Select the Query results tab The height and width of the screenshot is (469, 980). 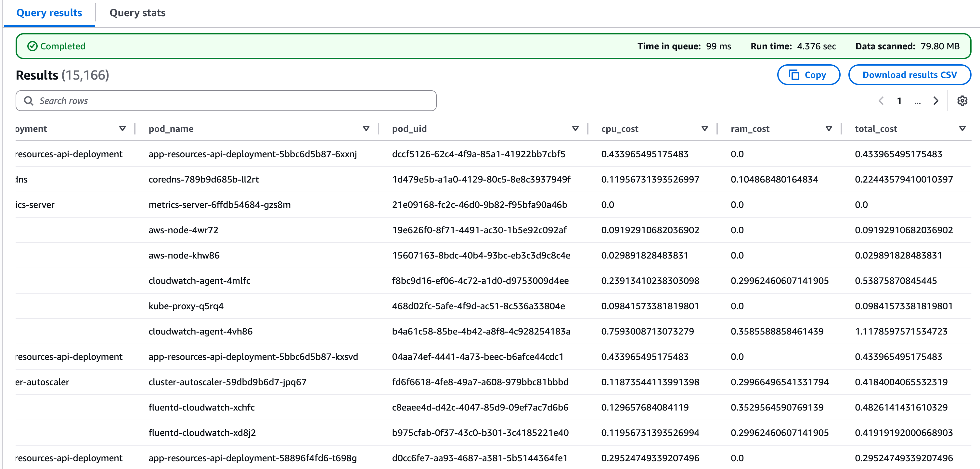[x=49, y=13]
